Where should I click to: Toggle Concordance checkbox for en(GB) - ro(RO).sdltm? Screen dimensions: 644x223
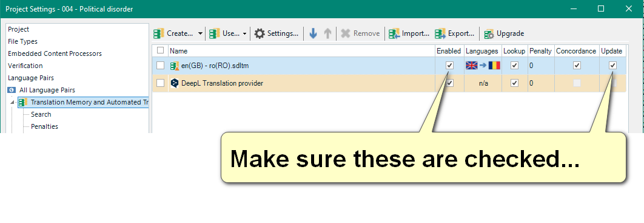tap(577, 66)
